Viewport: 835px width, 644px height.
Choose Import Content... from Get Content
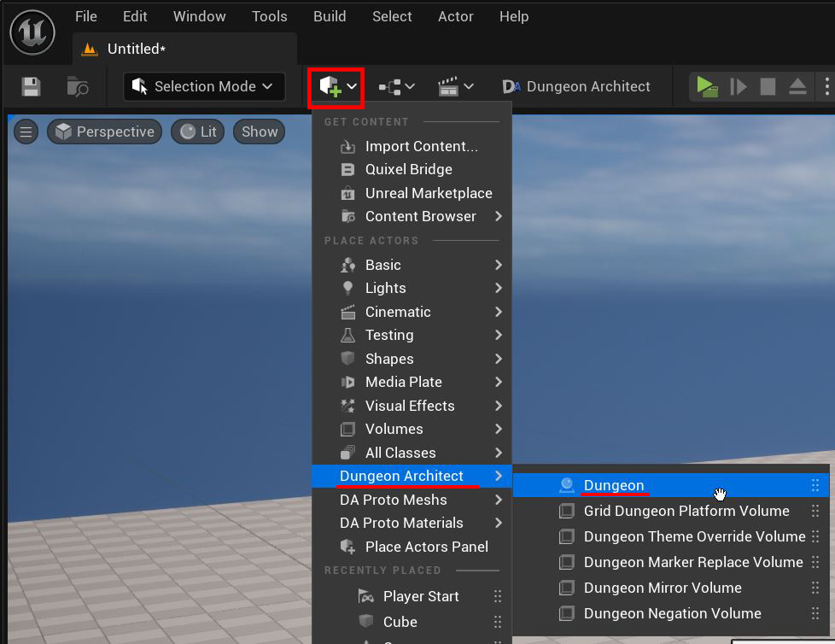[412, 146]
